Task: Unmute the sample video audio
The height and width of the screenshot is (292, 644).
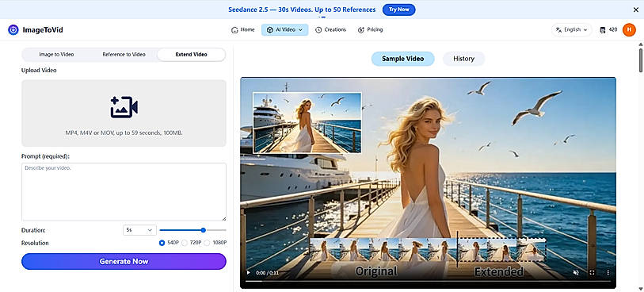Action: tap(576, 272)
